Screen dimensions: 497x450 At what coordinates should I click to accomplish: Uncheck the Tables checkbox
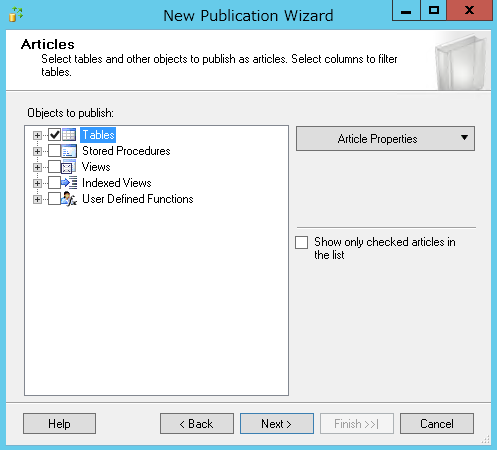[54, 135]
